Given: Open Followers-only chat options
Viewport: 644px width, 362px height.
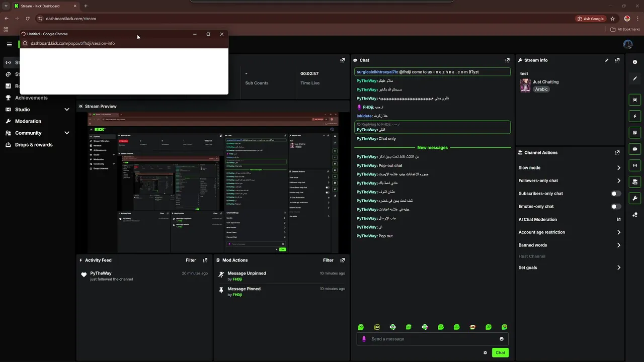Looking at the screenshot, I should pos(570,181).
